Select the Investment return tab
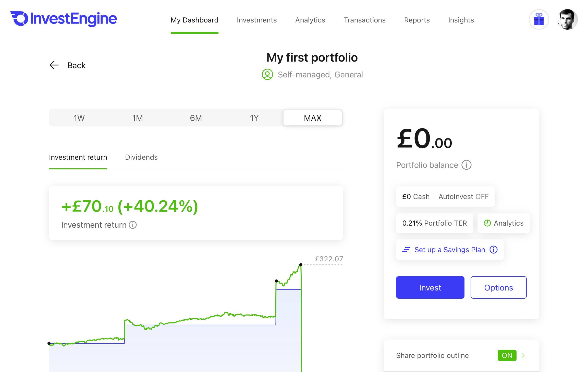 (x=78, y=157)
